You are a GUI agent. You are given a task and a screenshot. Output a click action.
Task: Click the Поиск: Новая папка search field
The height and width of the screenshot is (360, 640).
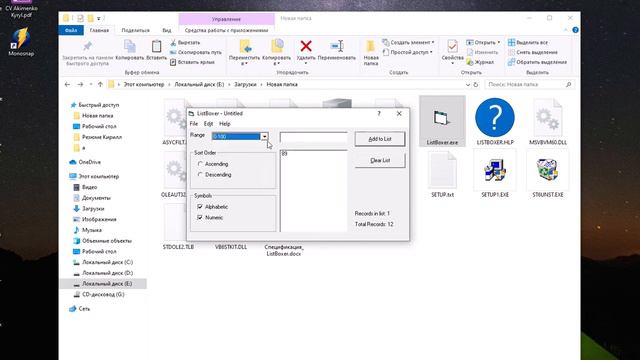click(x=530, y=84)
